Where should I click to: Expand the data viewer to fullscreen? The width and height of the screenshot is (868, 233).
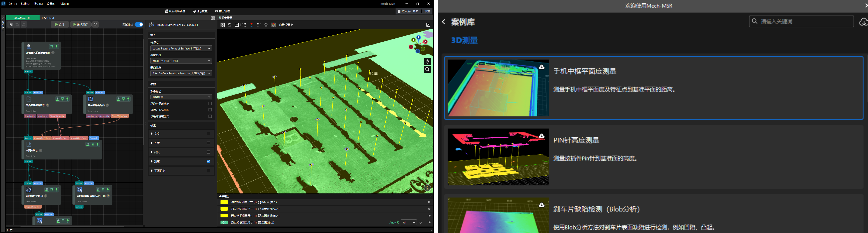point(428,25)
